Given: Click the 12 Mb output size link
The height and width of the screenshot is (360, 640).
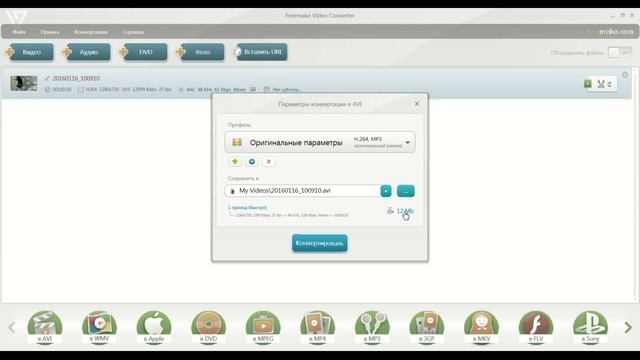Looking at the screenshot, I should (x=405, y=211).
